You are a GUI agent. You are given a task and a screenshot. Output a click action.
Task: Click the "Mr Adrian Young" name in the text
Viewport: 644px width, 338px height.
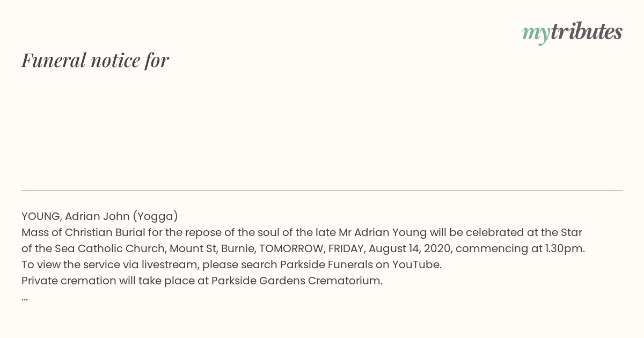[383, 232]
